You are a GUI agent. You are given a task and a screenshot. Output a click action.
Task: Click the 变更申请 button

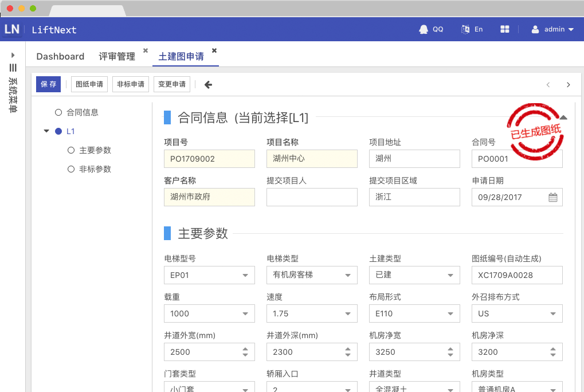[x=172, y=84]
